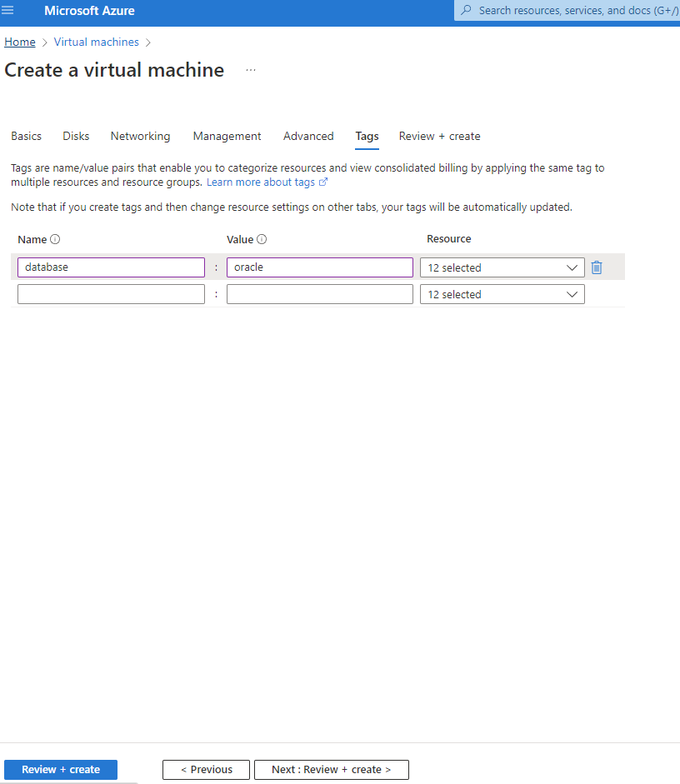This screenshot has width=680, height=784.
Task: Click the Name info icon
Action: (x=56, y=239)
